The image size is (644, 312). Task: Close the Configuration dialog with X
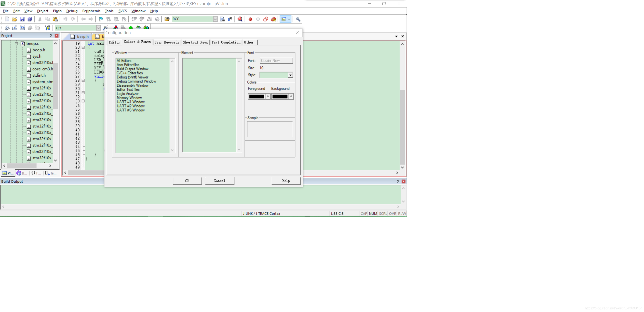(297, 33)
